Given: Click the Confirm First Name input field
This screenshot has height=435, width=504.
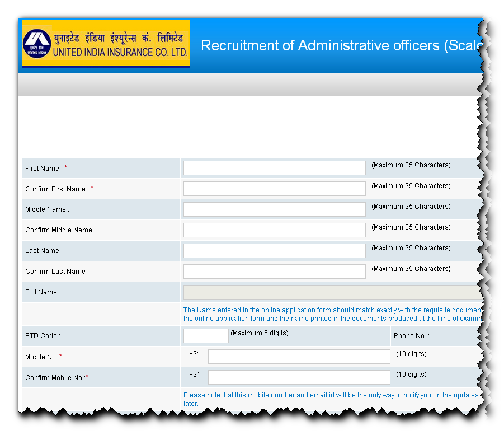Looking at the screenshot, I should (274, 188).
